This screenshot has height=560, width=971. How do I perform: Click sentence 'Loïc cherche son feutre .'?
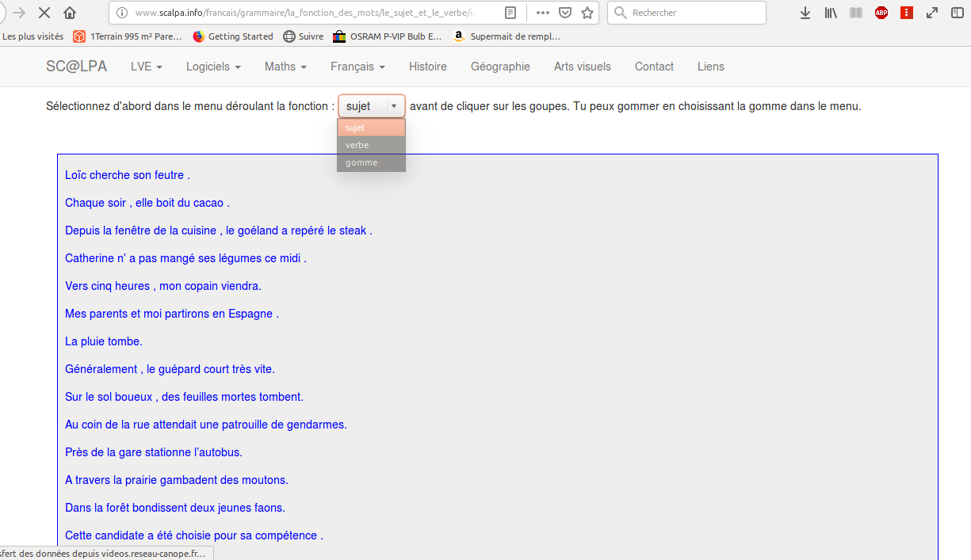(128, 175)
